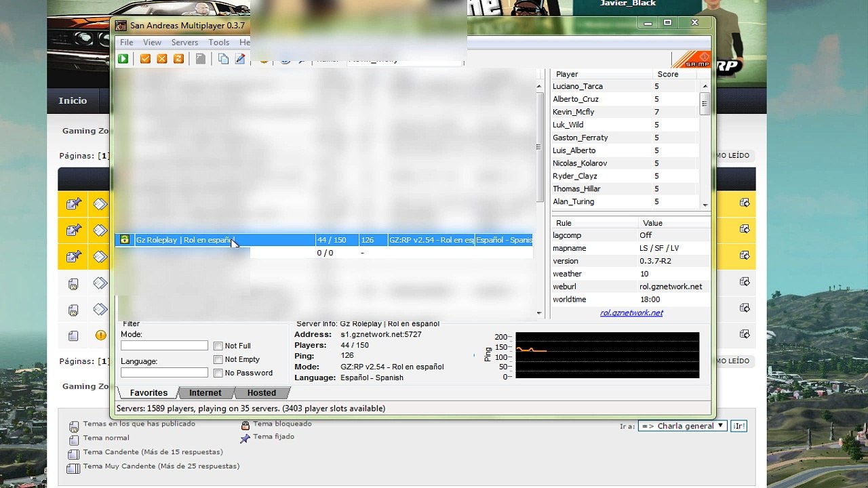This screenshot has width=868, height=488.
Task: Switch to the Favorites tab
Action: (x=149, y=393)
